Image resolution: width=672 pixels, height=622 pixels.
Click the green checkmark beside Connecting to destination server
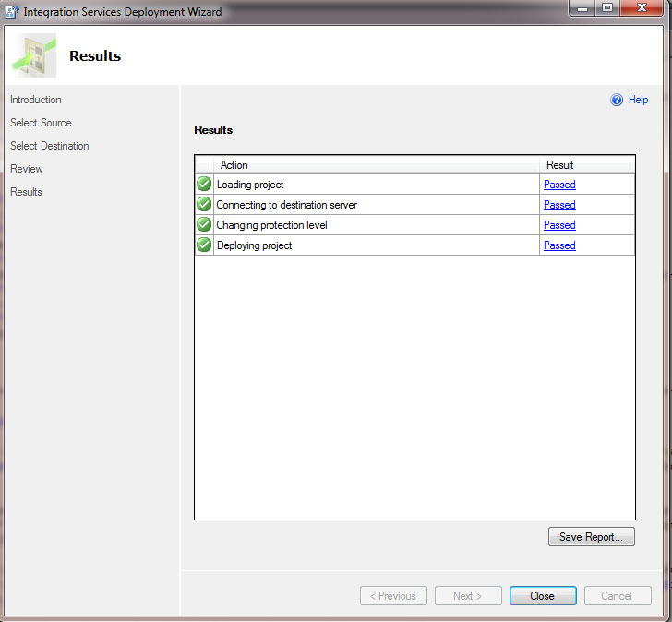(x=204, y=204)
